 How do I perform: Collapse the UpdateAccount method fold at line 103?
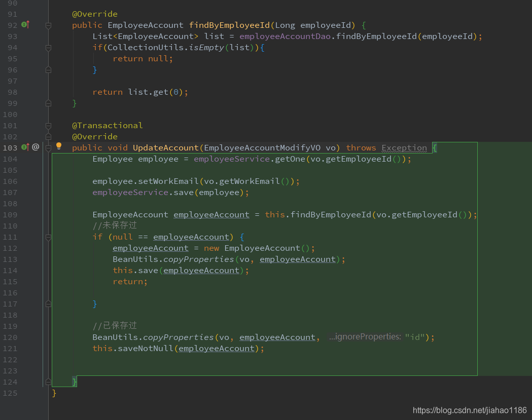[x=49, y=148]
